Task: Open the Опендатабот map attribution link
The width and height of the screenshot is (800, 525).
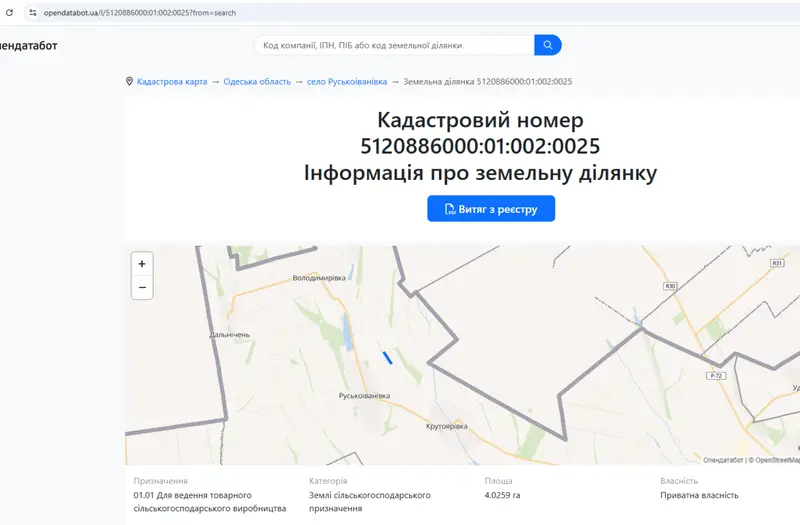Action: pyautogui.click(x=723, y=460)
